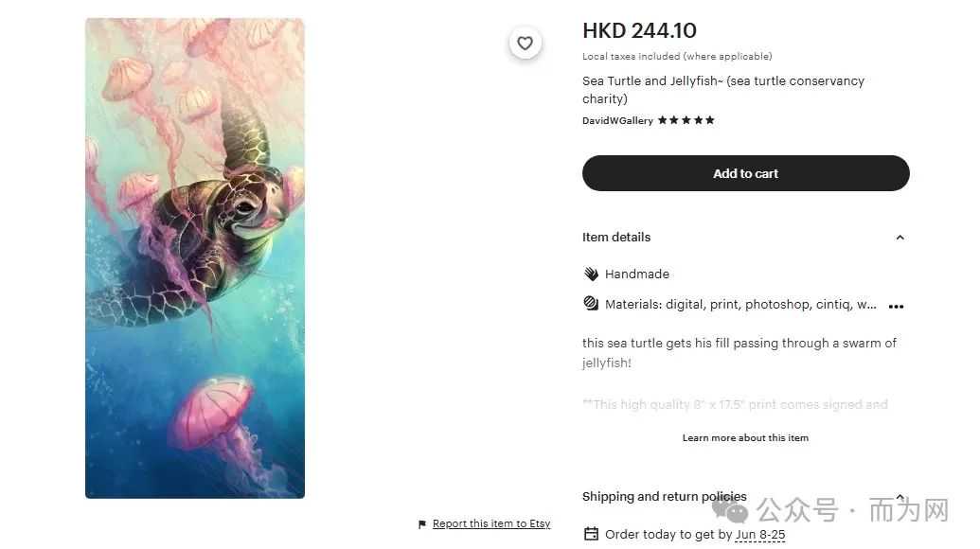
Task: Click the flag icon beside Report link
Action: [422, 524]
